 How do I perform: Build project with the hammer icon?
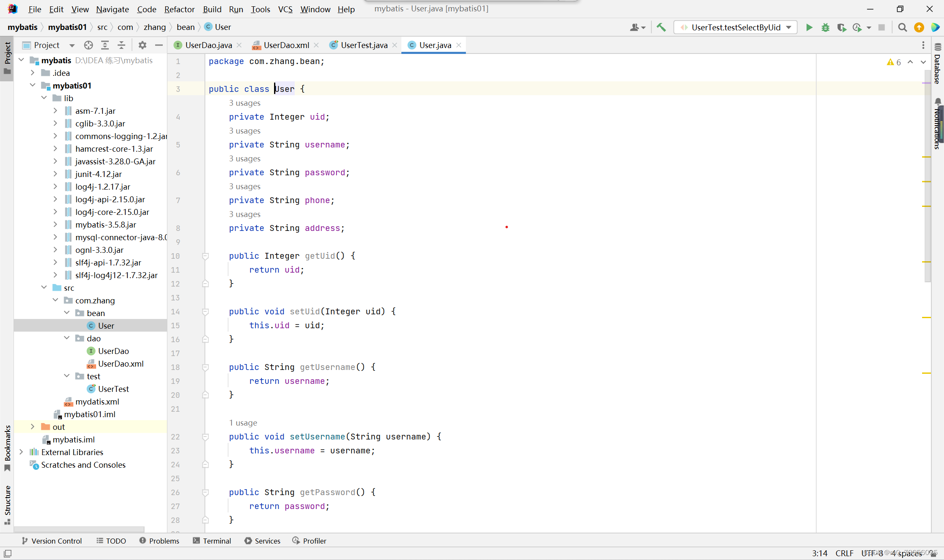661,27
